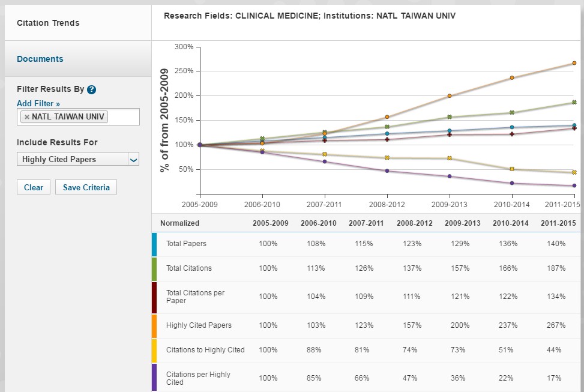Click the 2009-2013 table column header
Viewport: 584px width, 392px height.
pyautogui.click(x=463, y=223)
